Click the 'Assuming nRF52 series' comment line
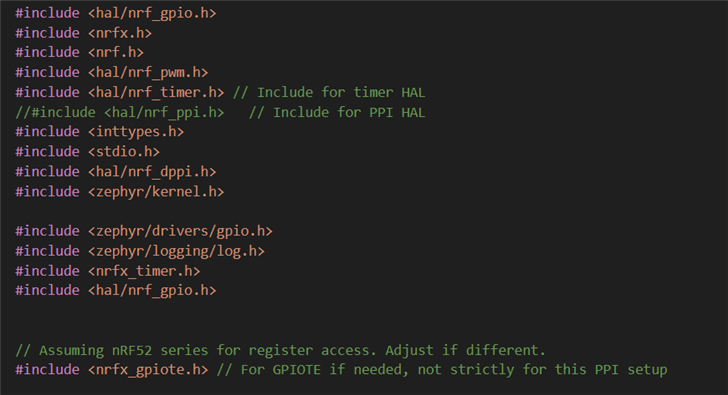 pos(280,350)
